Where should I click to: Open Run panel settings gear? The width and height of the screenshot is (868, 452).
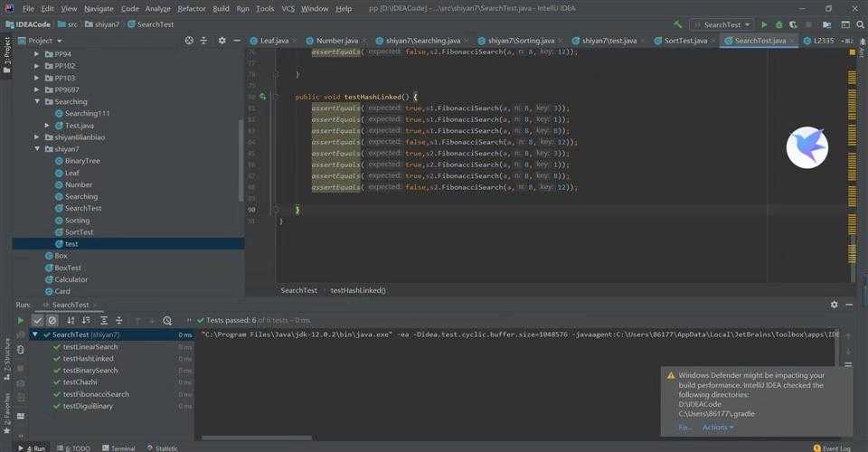[835, 305]
